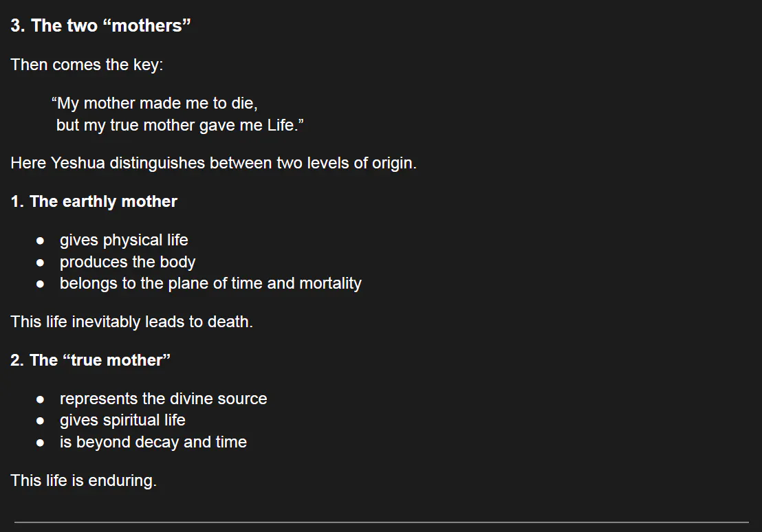Viewport: 762px width, 532px height.
Task: Click the horizontal divider line at bottom
Action: point(382,522)
